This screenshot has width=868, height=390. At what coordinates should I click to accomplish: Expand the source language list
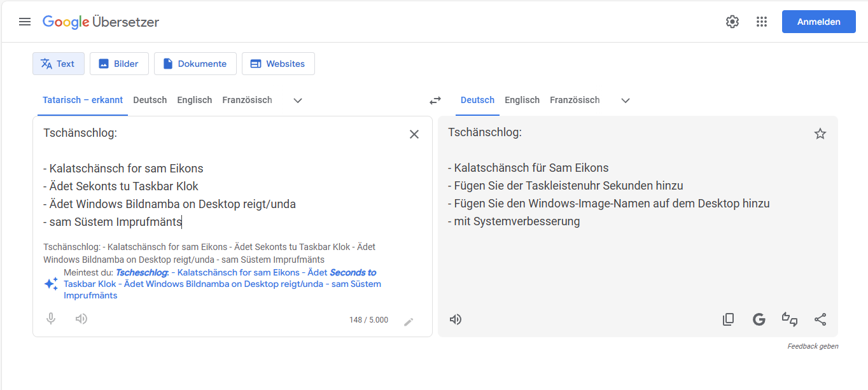[x=298, y=101]
